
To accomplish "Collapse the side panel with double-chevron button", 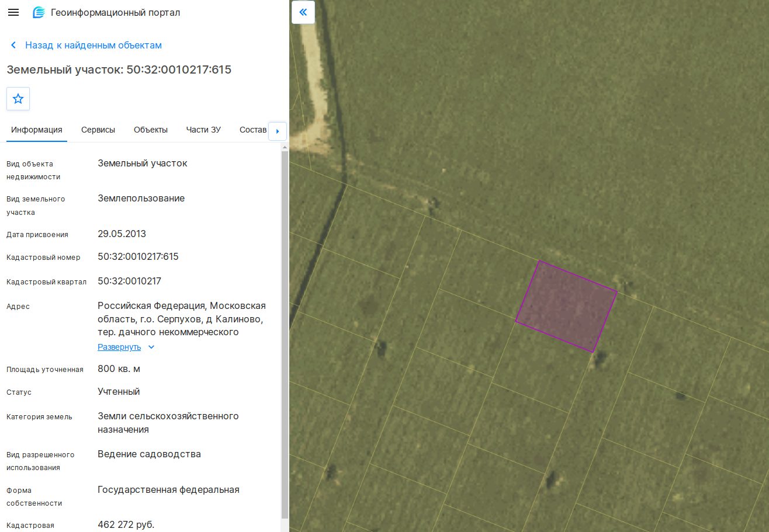I will click(x=303, y=12).
